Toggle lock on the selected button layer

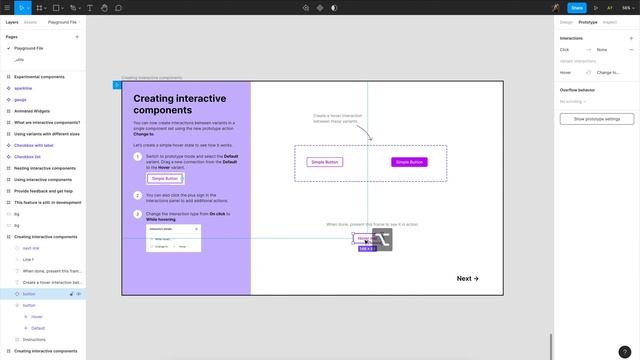71,294
